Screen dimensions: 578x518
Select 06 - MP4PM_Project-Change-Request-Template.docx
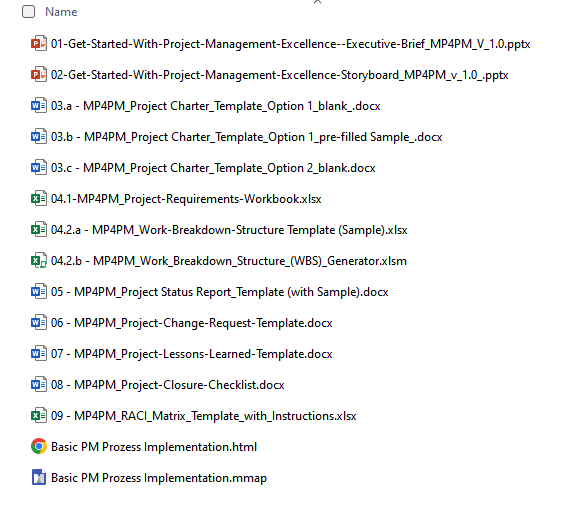[192, 323]
